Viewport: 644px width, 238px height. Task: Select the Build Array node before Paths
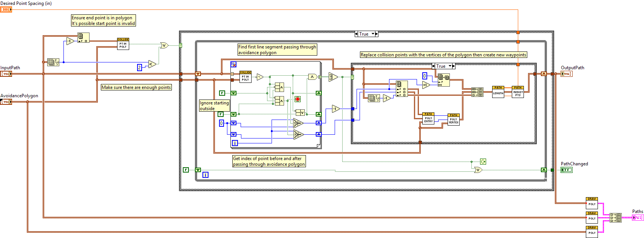pyautogui.click(x=616, y=218)
